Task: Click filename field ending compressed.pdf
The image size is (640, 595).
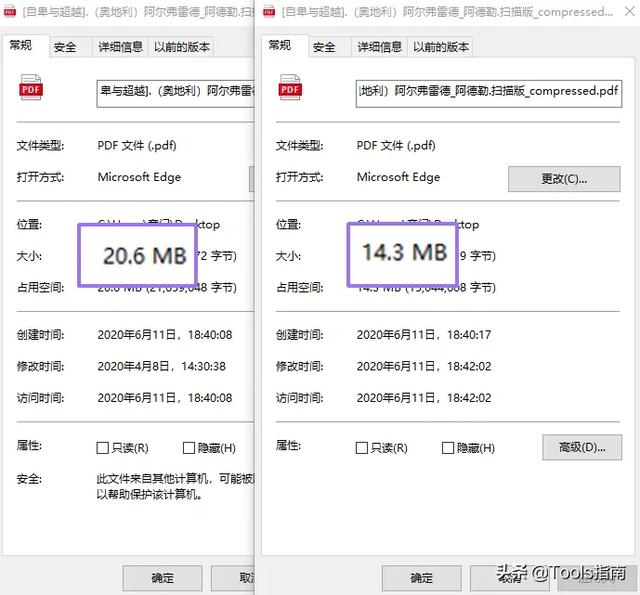Action: 489,93
